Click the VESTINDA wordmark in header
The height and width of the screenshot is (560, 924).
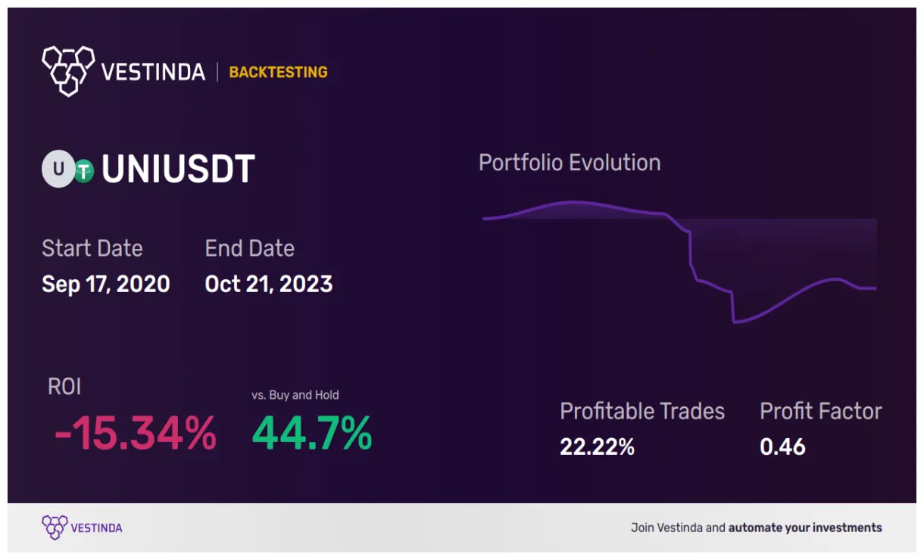tap(152, 72)
